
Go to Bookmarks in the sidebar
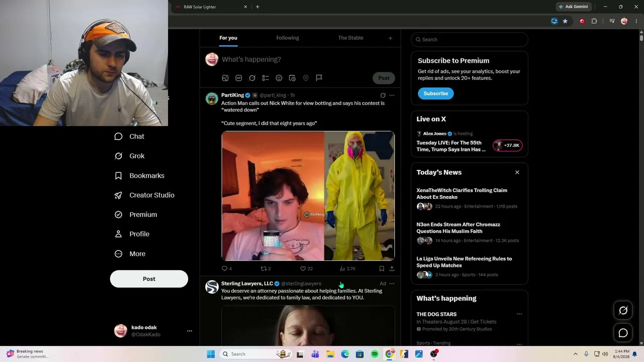click(x=139, y=175)
